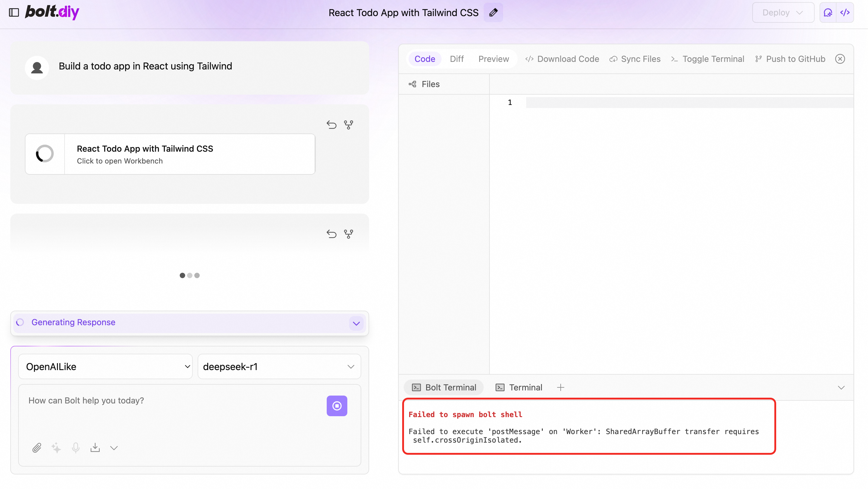The height and width of the screenshot is (489, 868).
Task: Toggle chat view icon in header
Action: 828,12
